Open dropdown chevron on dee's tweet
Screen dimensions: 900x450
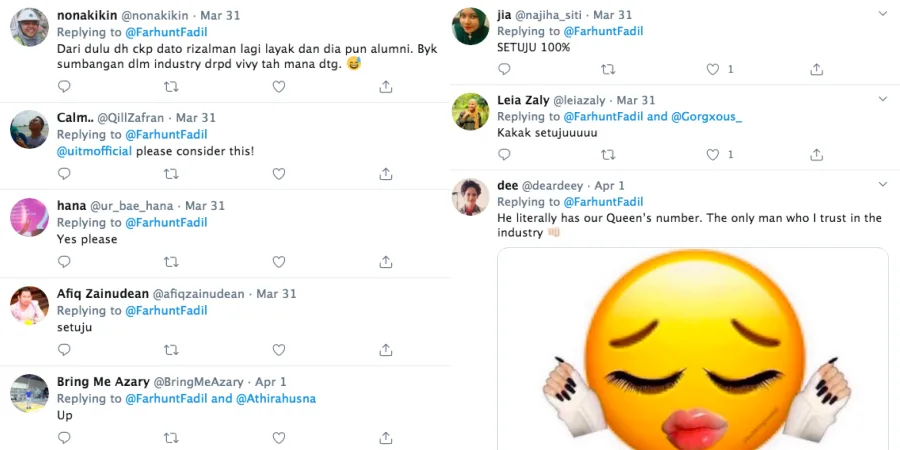point(882,185)
